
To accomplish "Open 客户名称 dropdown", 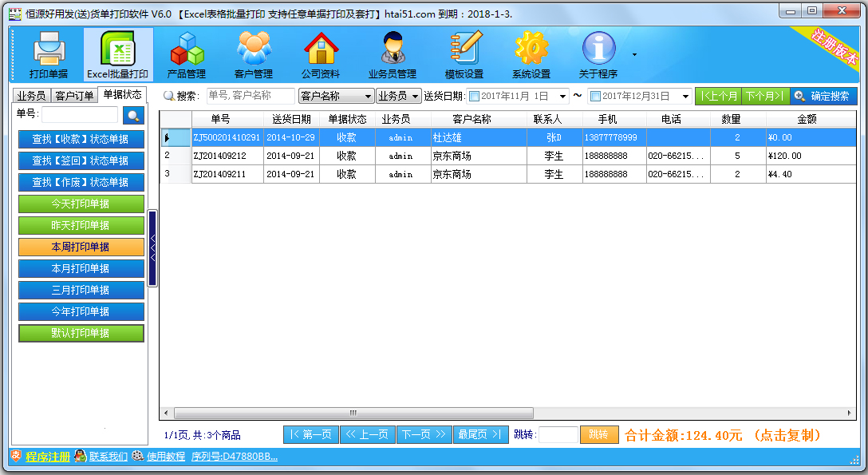I will point(336,96).
